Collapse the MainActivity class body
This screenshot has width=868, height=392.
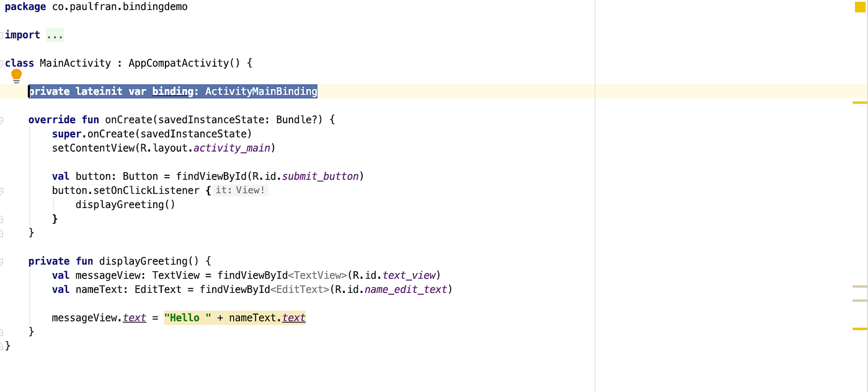[x=2, y=63]
